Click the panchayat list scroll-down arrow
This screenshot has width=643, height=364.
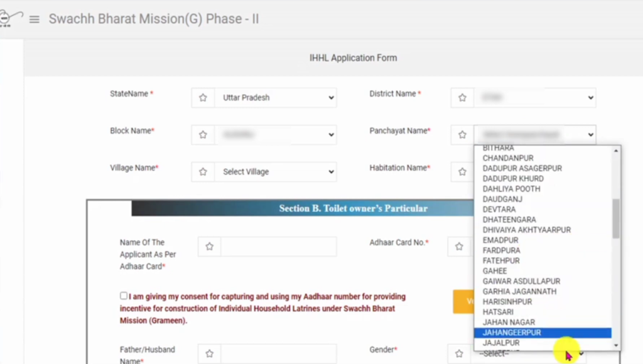616,346
